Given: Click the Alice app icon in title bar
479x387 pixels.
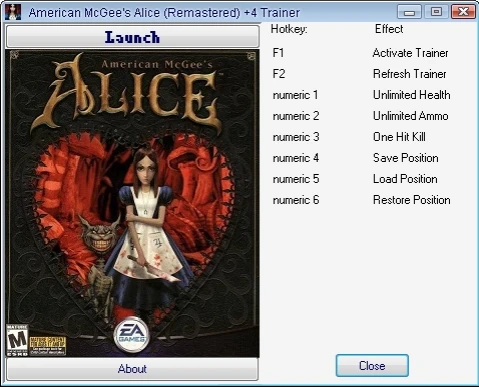Looking at the screenshot, I should [13, 12].
